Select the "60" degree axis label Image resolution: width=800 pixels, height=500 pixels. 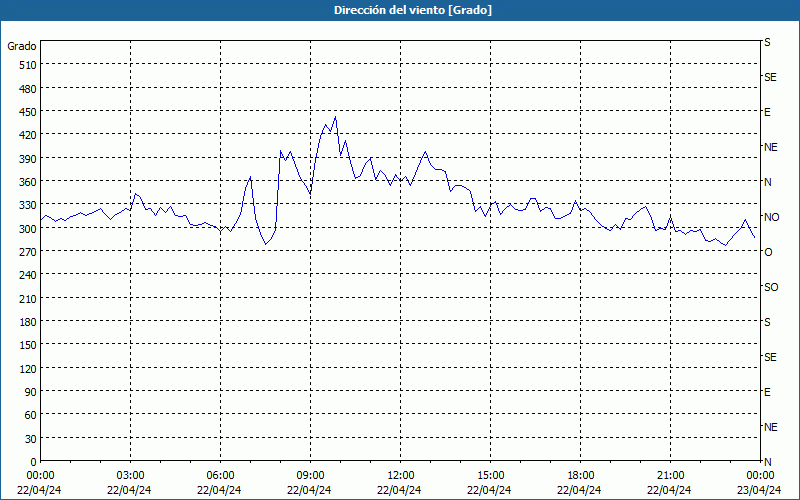[31, 415]
